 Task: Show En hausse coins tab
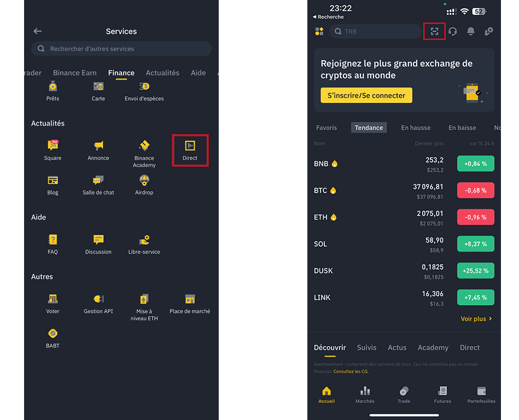point(416,128)
